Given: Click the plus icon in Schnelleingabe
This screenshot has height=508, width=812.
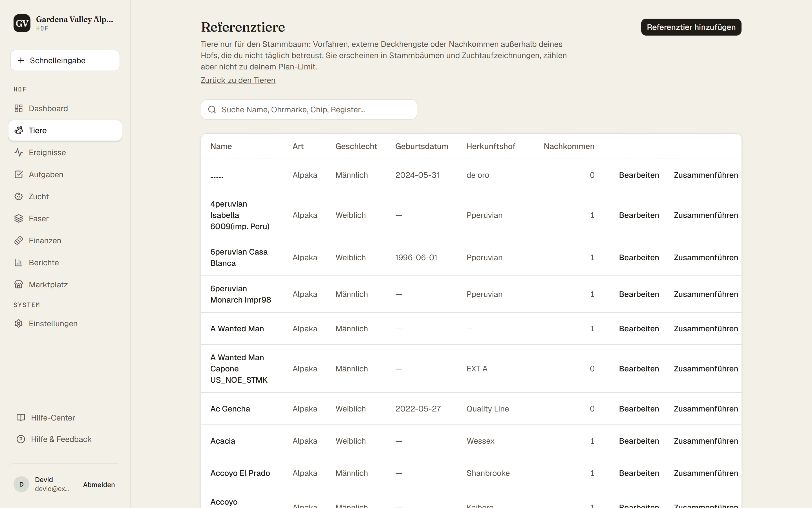Looking at the screenshot, I should (x=21, y=60).
